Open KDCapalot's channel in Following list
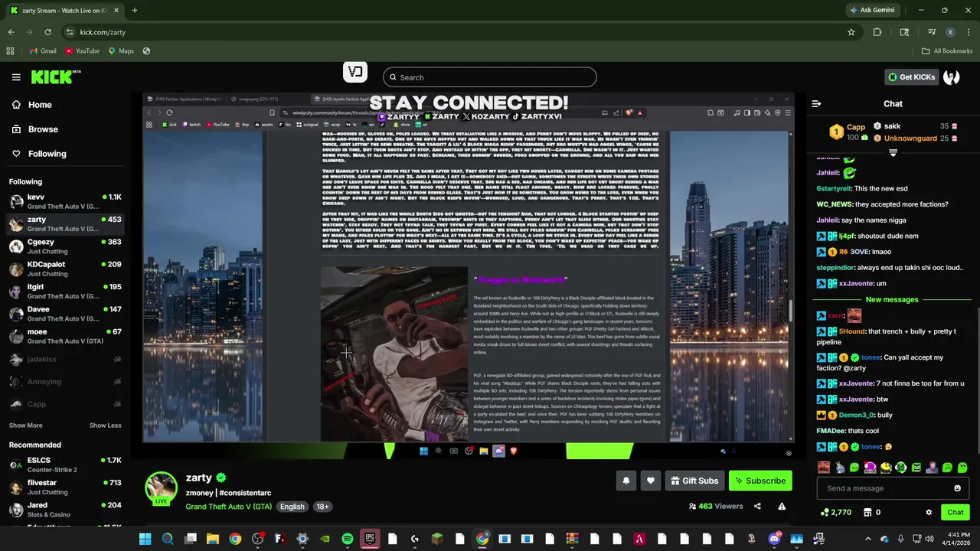Viewport: 980px width, 551px height. click(65, 269)
